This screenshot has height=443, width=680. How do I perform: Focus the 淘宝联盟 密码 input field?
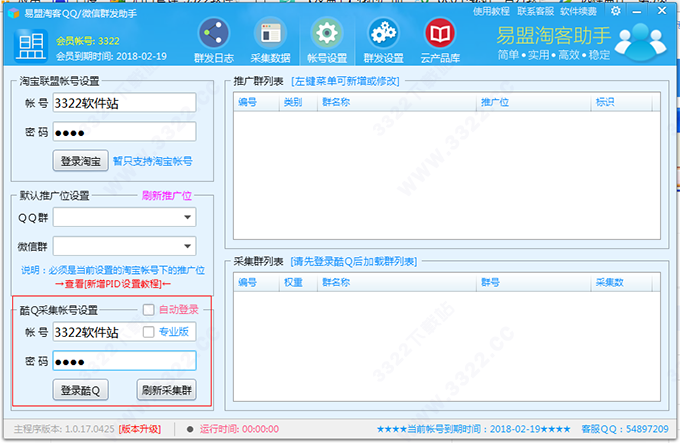click(x=124, y=132)
